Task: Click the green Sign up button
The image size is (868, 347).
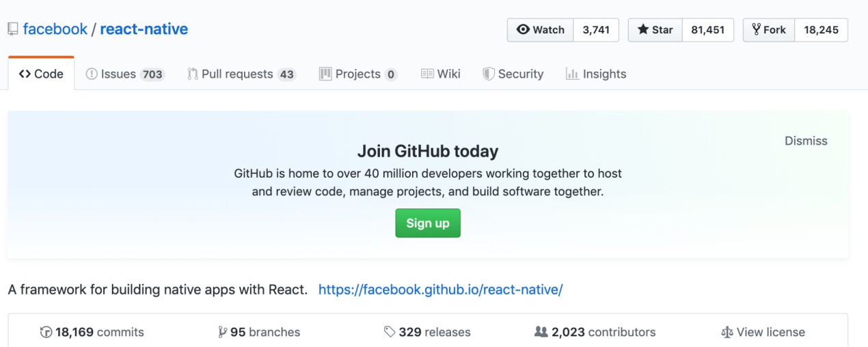Action: pos(428,223)
